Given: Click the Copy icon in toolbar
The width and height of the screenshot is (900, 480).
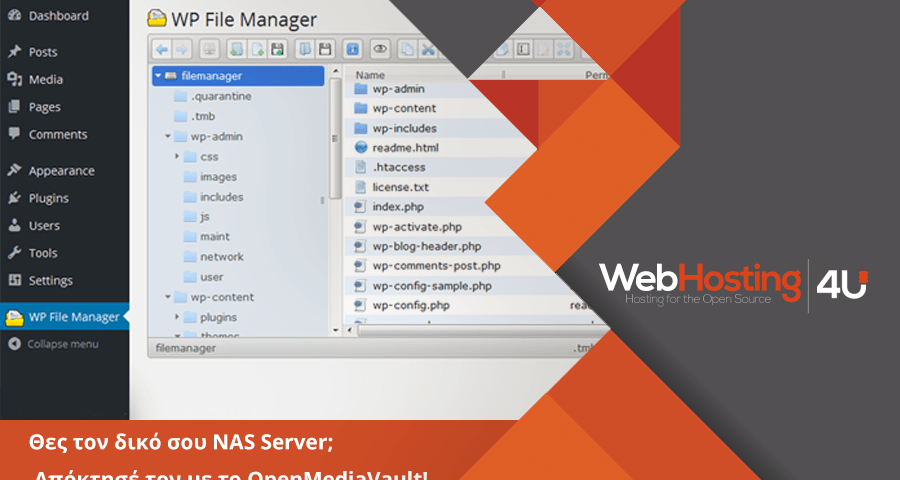Looking at the screenshot, I should (407, 48).
